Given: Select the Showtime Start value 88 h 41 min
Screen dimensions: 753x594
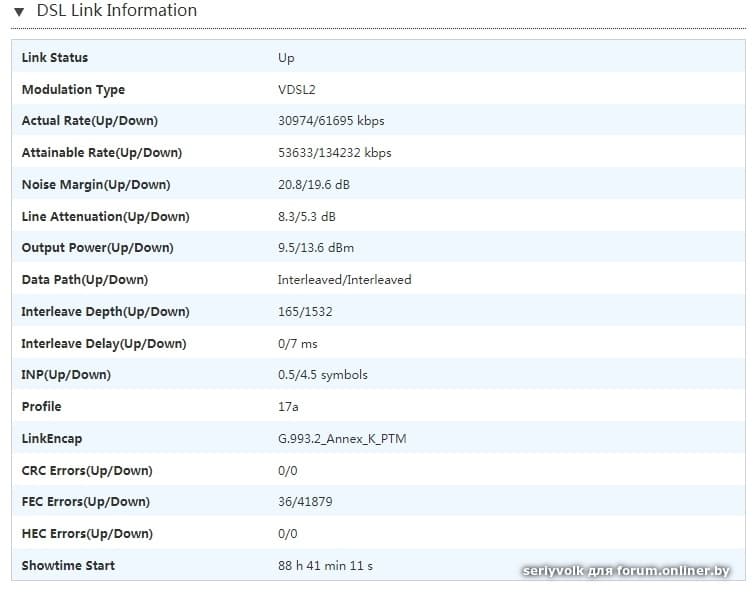Looking at the screenshot, I should (325, 566).
